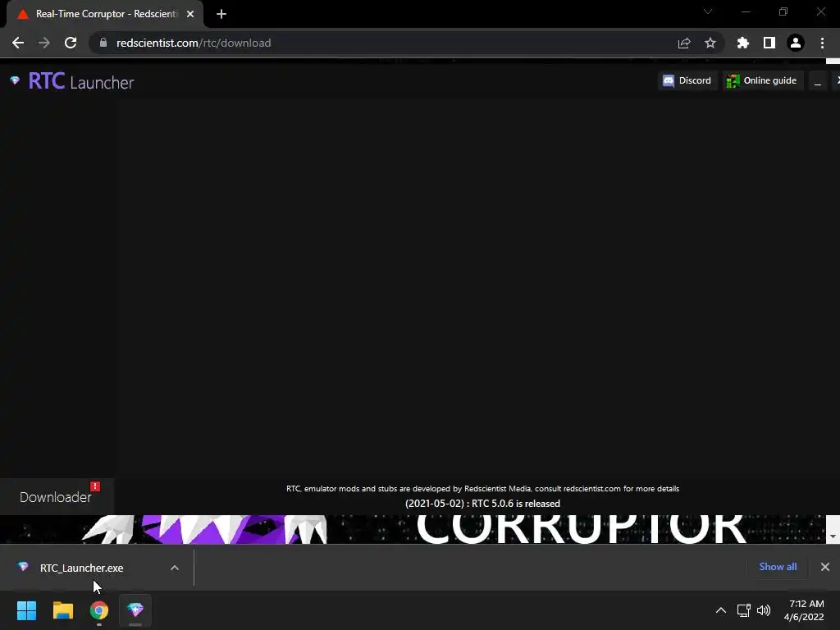Expand options for RTC_Launcher.exe download
Viewport: 840px width, 630px height.
tap(175, 568)
